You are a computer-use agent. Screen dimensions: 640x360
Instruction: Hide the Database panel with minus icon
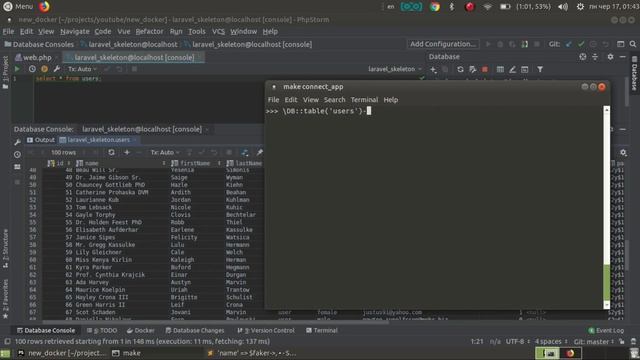pos(622,57)
